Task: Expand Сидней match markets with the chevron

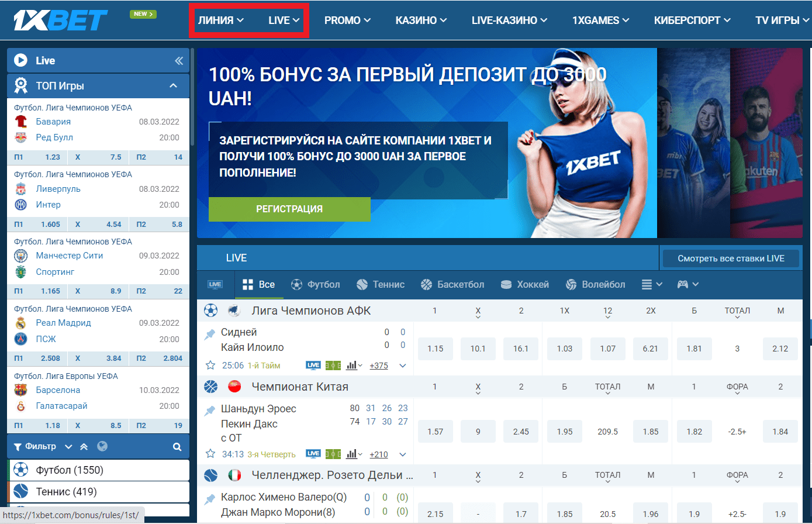Action: pos(403,366)
